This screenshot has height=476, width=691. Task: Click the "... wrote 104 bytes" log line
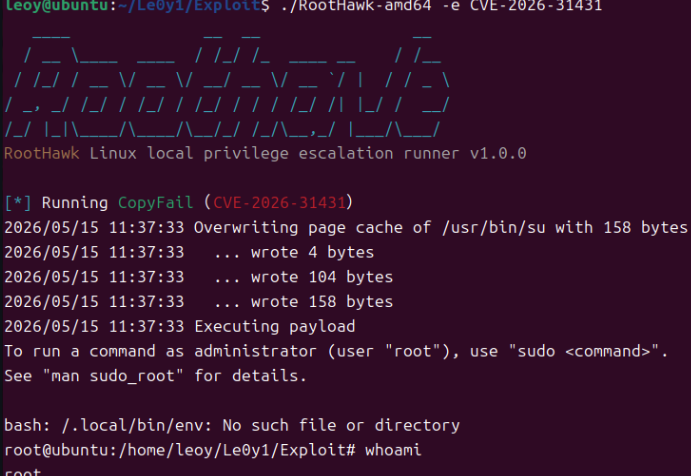pyautogui.click(x=199, y=277)
